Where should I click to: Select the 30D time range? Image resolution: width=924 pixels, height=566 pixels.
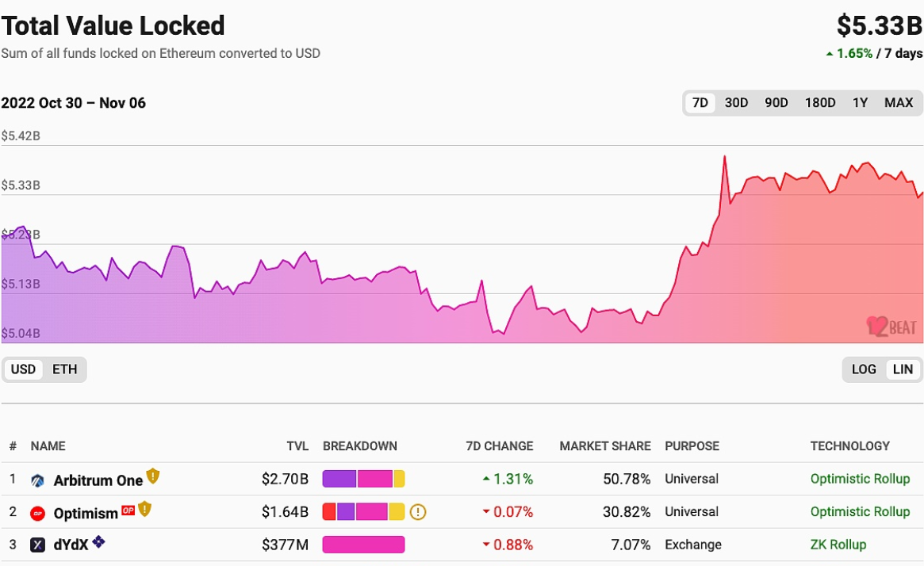point(736,103)
